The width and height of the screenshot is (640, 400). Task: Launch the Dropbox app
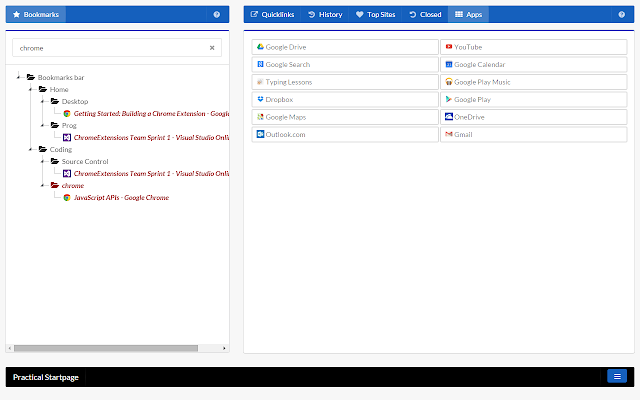[345, 99]
